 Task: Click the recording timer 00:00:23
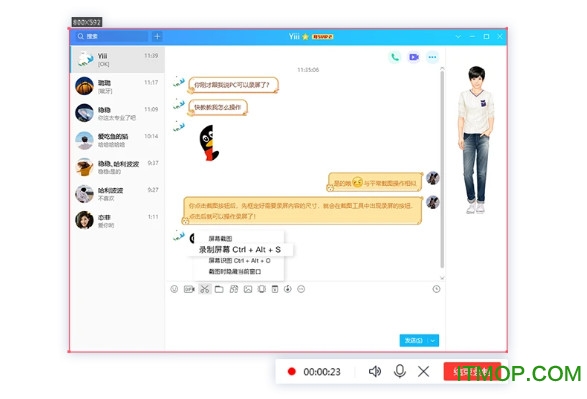point(322,372)
